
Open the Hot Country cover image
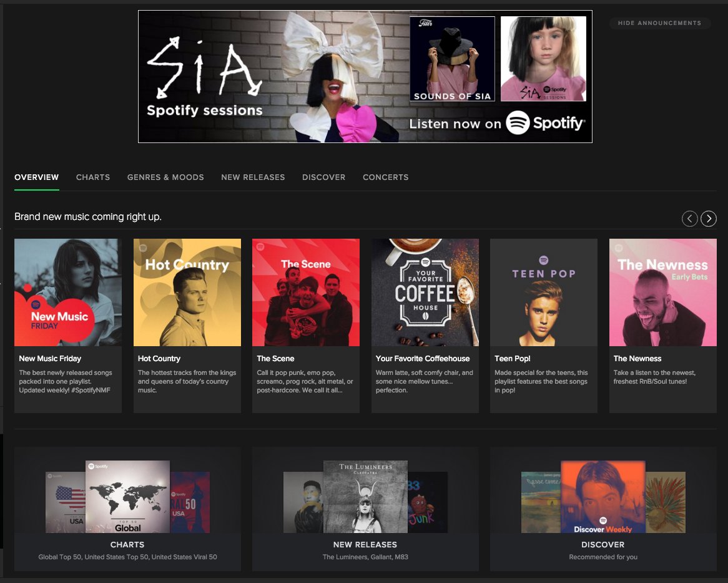tap(187, 292)
